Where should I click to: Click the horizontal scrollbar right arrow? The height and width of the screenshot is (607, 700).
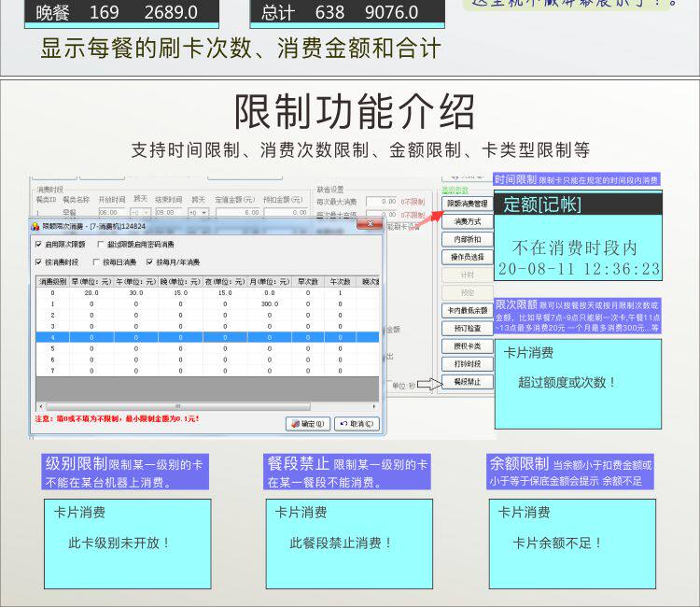pos(374,406)
